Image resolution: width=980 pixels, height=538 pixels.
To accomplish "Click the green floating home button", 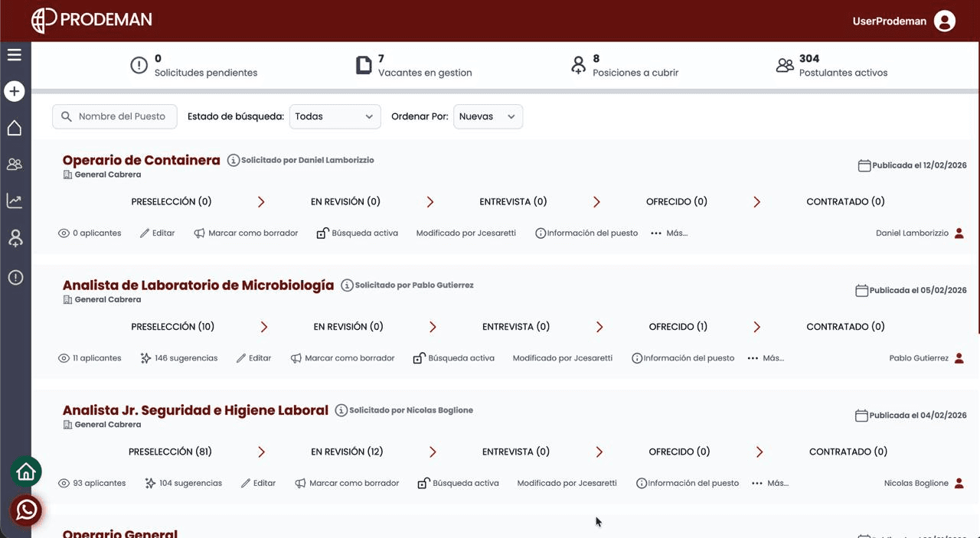I will [x=26, y=471].
